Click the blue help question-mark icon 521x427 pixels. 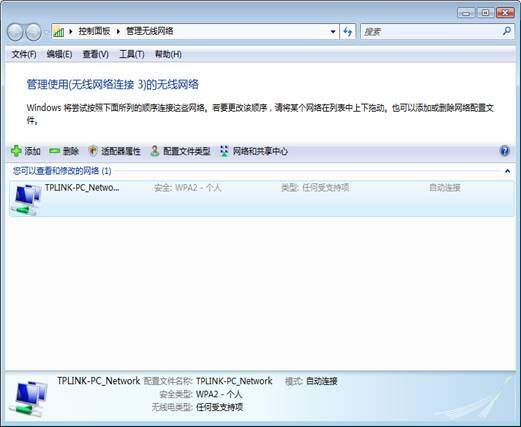[x=505, y=151]
